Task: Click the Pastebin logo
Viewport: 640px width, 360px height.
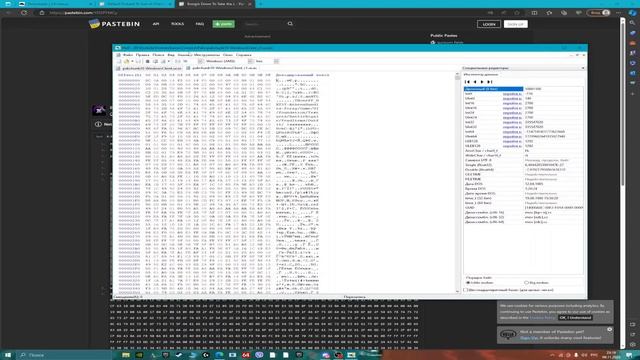Action: point(114,24)
